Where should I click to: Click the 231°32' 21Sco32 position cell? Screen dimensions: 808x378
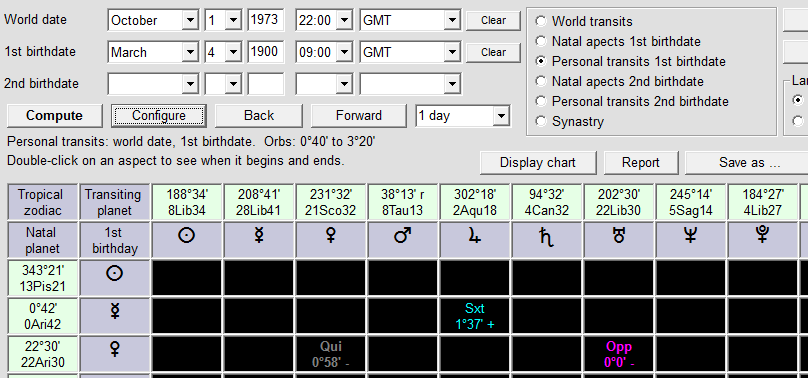click(331, 202)
